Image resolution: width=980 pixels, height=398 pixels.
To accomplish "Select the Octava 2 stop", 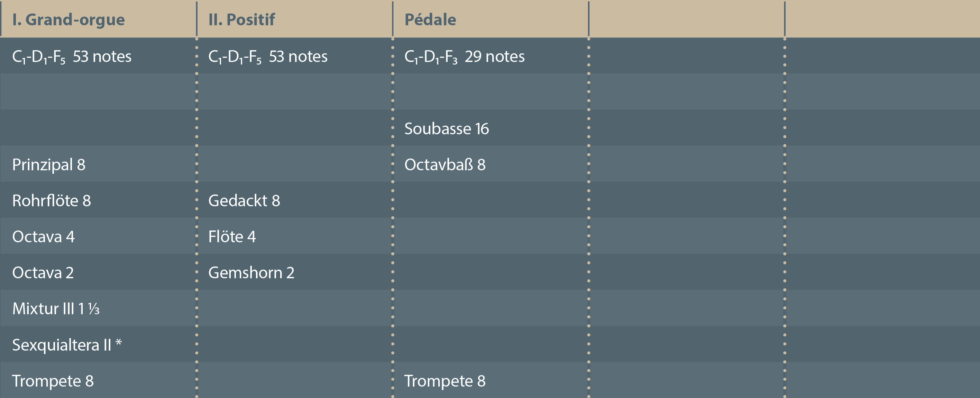I will pos(43,272).
